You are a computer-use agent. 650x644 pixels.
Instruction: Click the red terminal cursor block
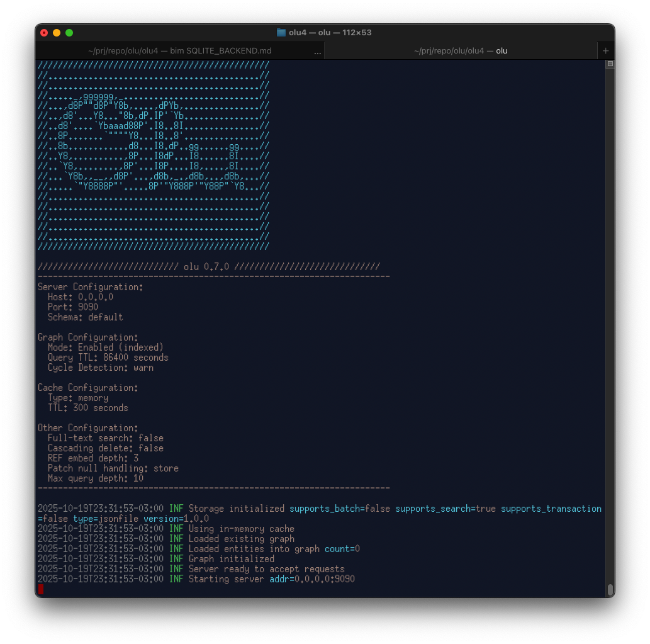41,589
